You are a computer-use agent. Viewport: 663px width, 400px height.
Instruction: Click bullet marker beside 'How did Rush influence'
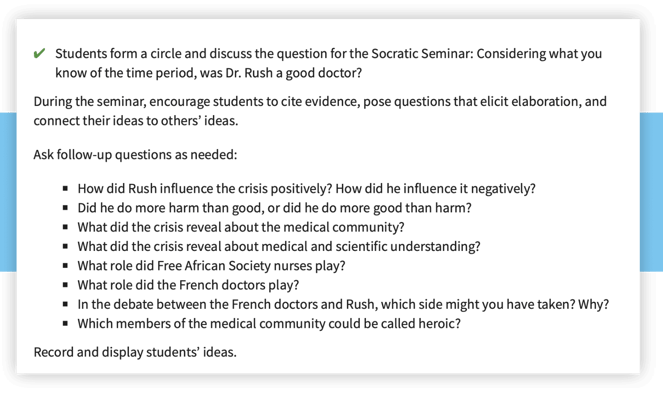65,188
